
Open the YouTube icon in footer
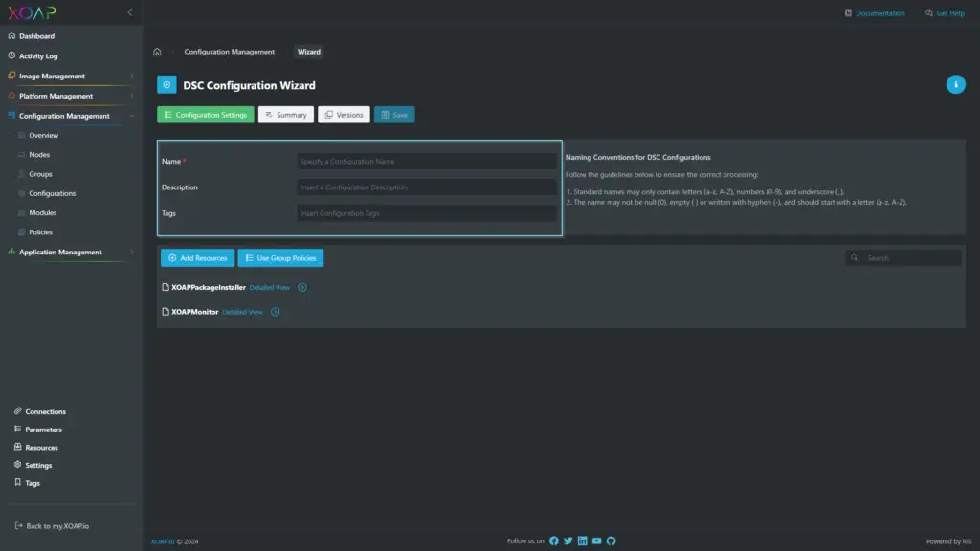[597, 541]
